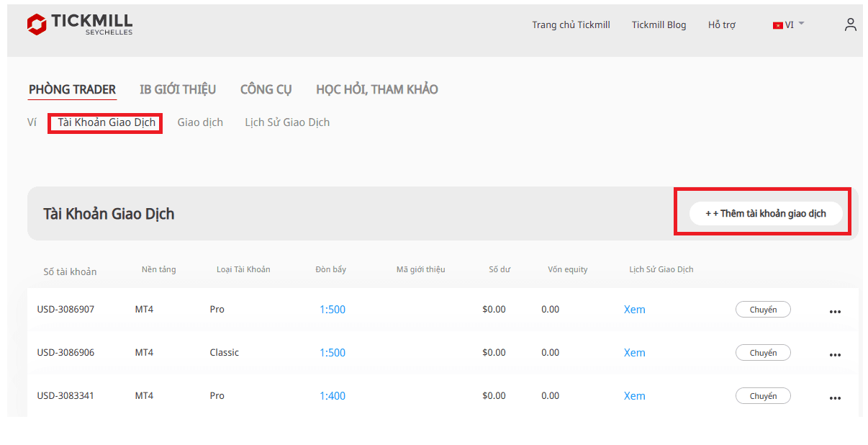Click Chuyển for account USD-3086906

pos(763,353)
